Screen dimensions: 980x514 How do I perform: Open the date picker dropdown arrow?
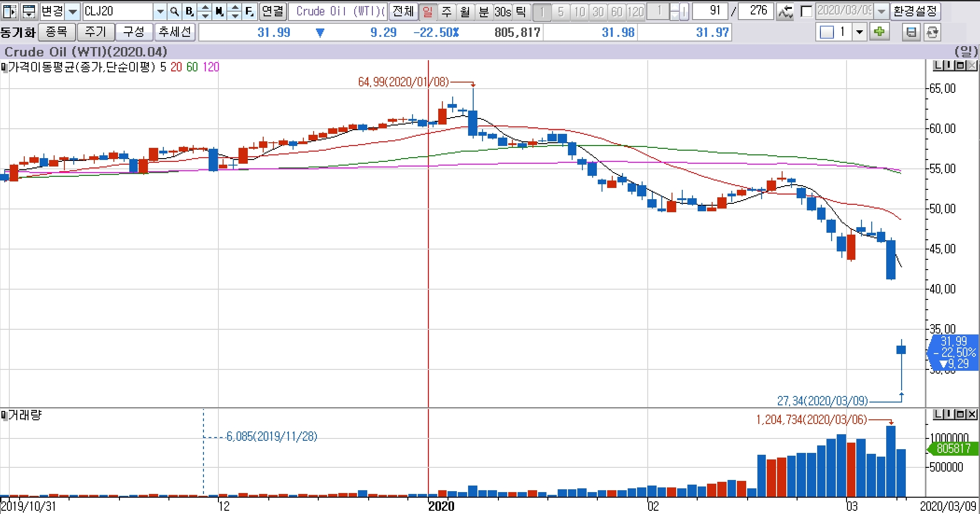881,11
